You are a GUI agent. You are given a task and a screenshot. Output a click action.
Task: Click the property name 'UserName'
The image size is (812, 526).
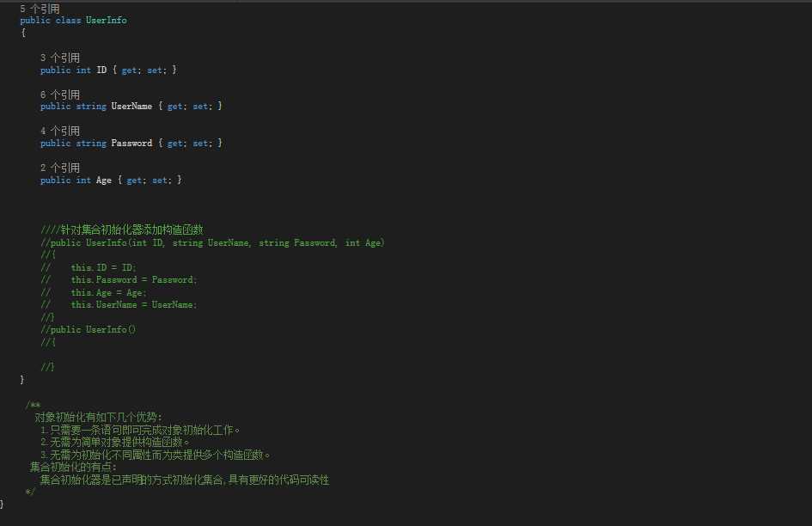pos(131,107)
